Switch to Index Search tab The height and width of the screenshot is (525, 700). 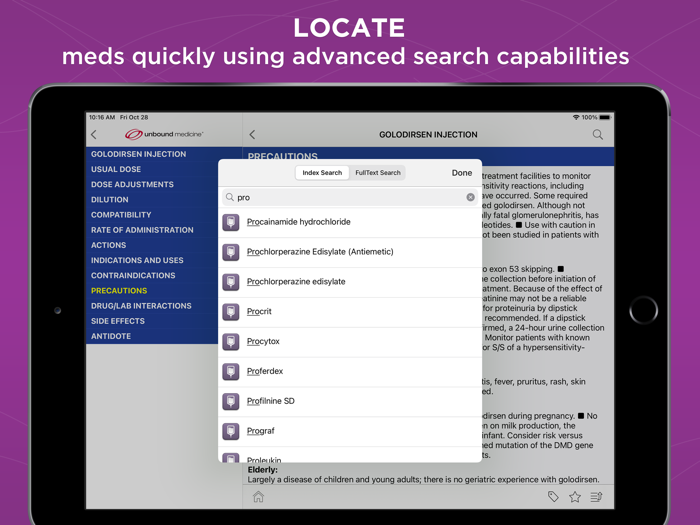click(x=322, y=173)
